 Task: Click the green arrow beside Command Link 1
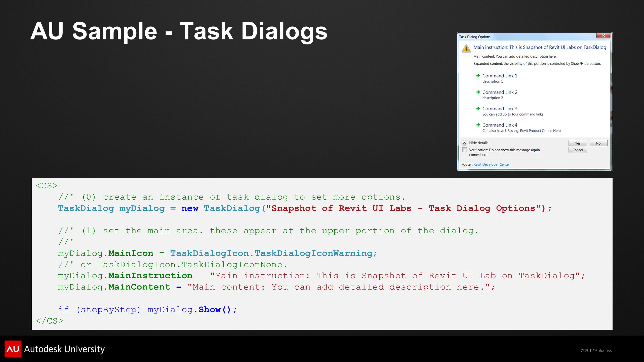click(x=478, y=76)
